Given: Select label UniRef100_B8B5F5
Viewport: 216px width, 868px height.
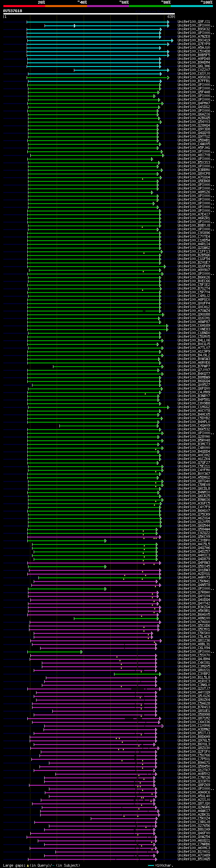Looking at the screenshot, I should tap(194, 55).
